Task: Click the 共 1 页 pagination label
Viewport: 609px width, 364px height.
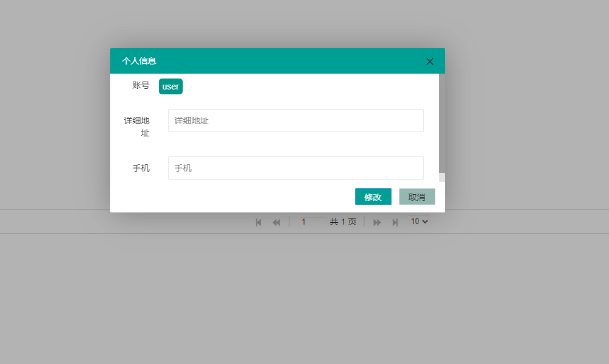Action: pyautogui.click(x=343, y=222)
